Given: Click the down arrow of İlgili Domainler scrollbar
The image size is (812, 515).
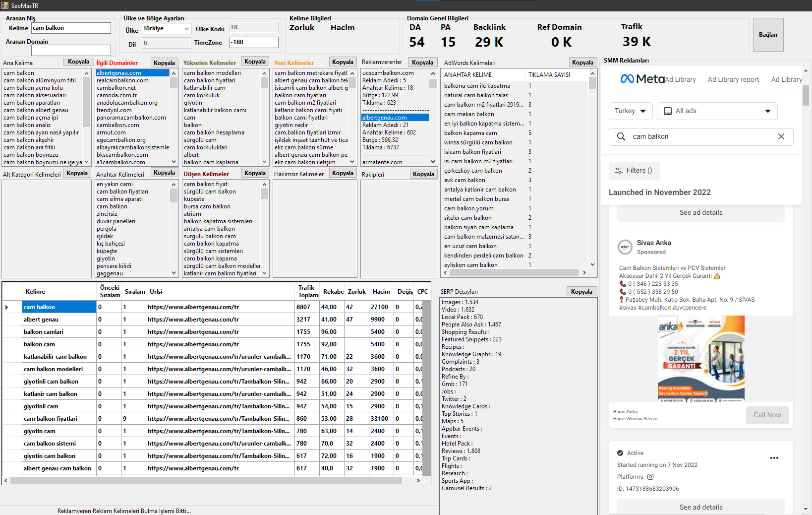Looking at the screenshot, I should point(174,162).
